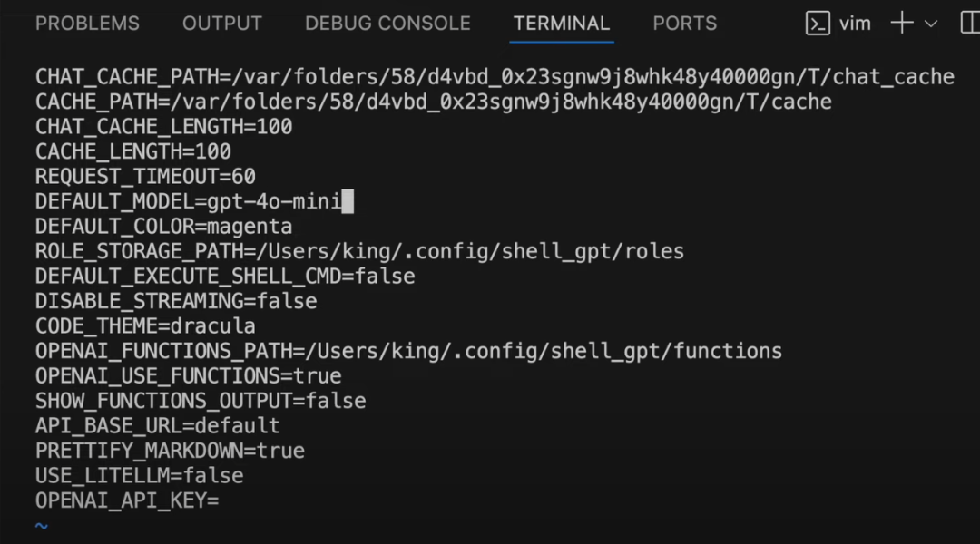
Task: Click the USE_LITELLM=false line
Action: tap(139, 475)
